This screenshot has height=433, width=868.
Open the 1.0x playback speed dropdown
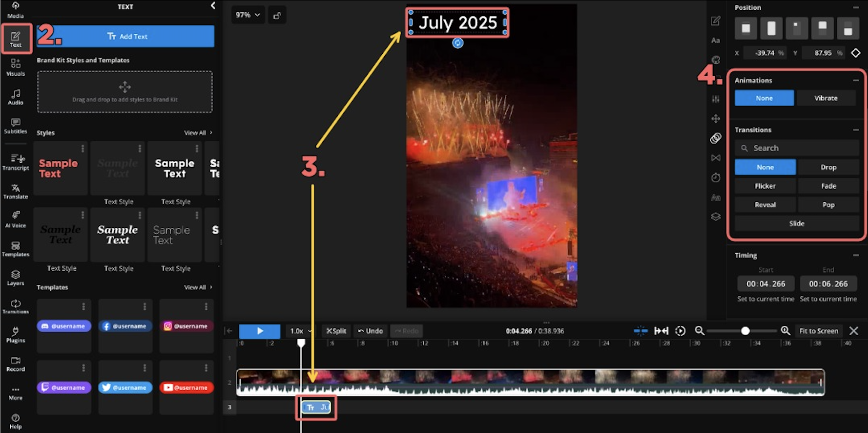click(x=300, y=331)
